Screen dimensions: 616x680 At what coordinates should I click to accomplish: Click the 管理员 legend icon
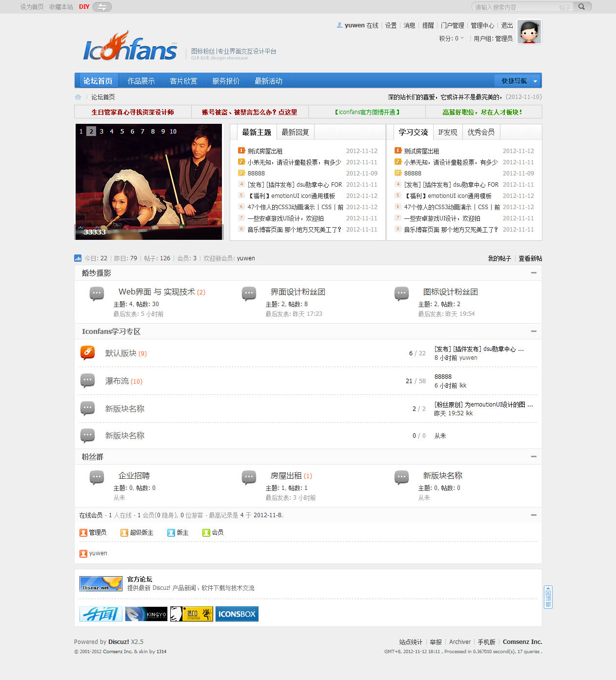[83, 532]
